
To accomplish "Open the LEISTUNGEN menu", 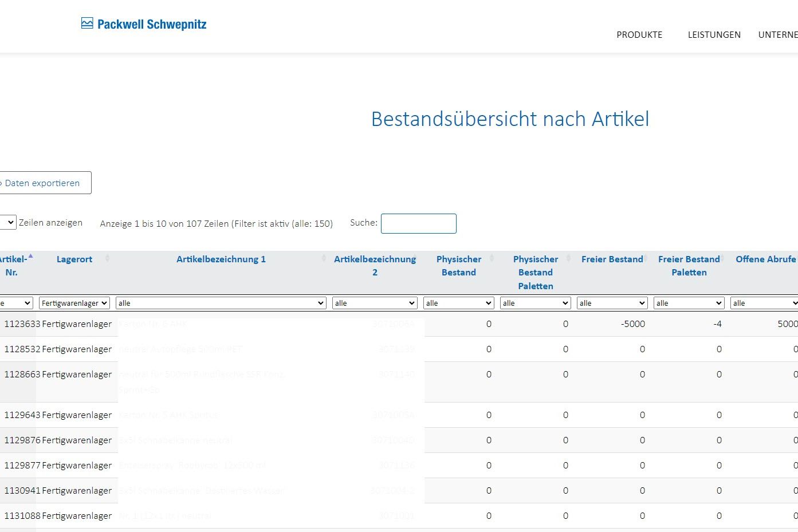I will coord(714,35).
